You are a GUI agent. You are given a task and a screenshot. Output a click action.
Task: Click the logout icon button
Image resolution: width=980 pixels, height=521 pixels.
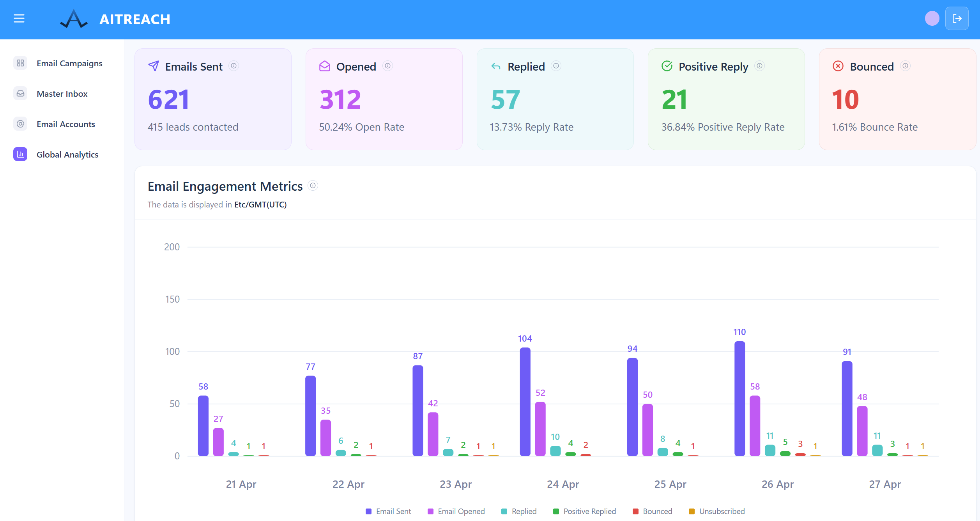click(x=957, y=18)
